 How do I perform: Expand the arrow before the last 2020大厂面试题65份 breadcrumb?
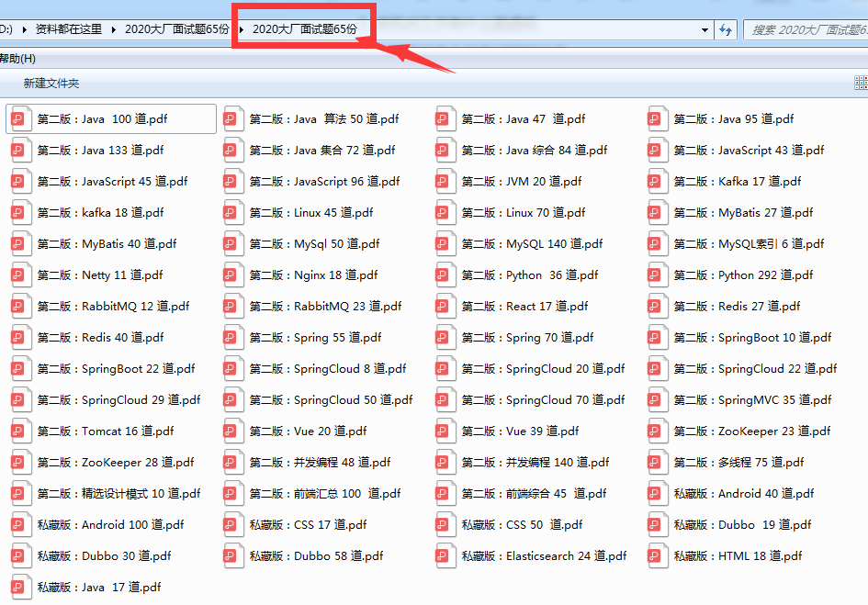coord(242,29)
